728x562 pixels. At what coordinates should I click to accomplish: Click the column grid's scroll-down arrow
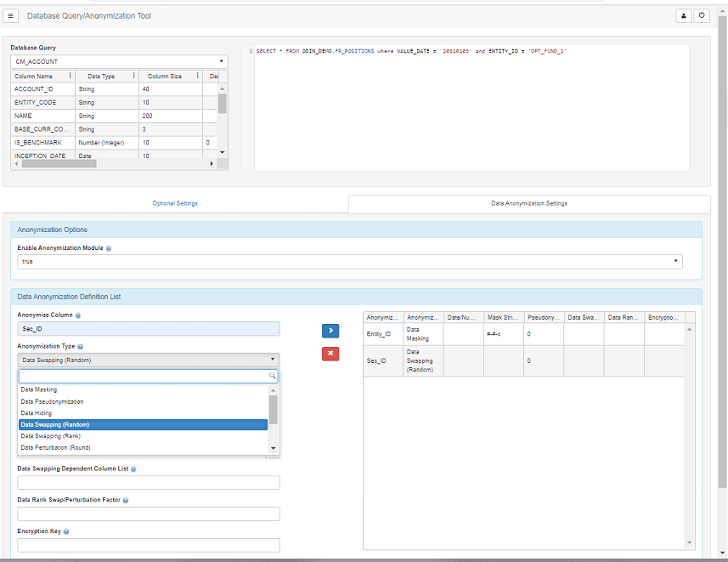click(223, 152)
